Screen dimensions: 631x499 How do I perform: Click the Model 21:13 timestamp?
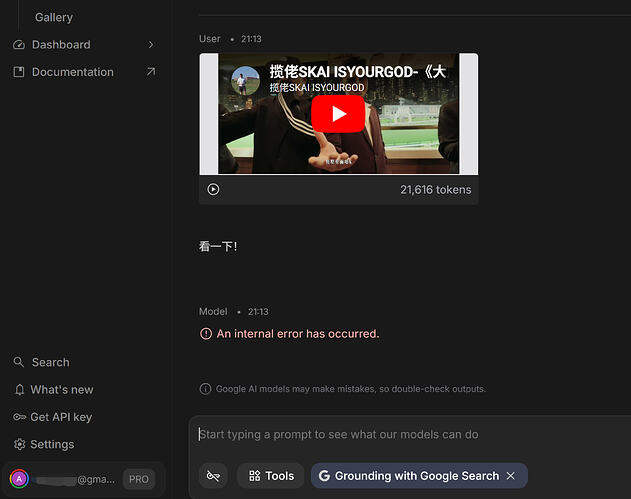point(258,312)
